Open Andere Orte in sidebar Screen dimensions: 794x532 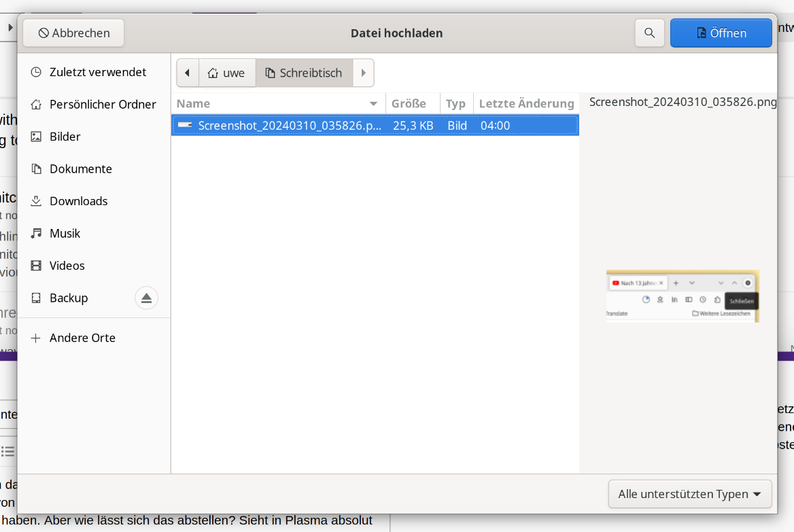[x=94, y=338]
